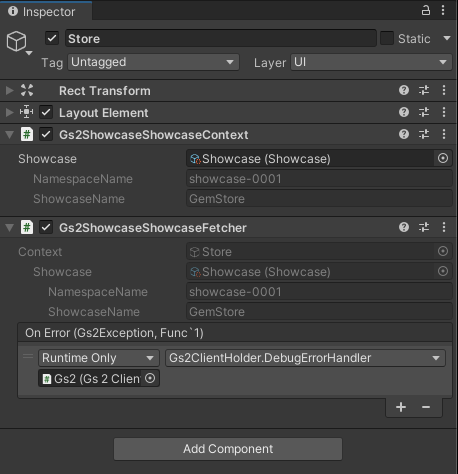Open Layout Element preset settings icon

click(424, 112)
